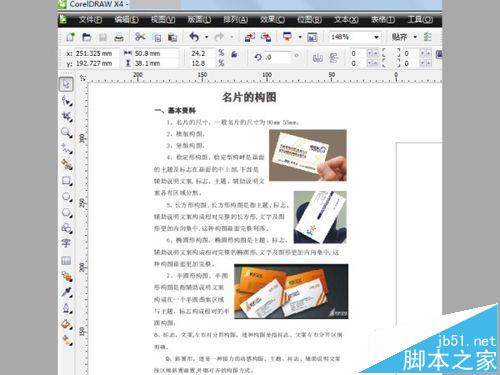Image resolution: width=500 pixels, height=375 pixels.
Task: Click the rotation angle input field
Action: [x=278, y=57]
